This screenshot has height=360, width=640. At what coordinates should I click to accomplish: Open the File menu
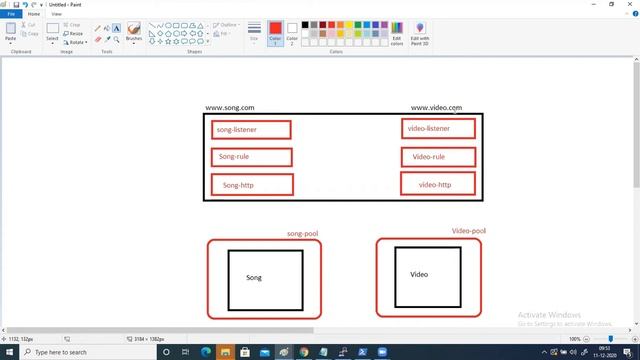(x=11, y=14)
